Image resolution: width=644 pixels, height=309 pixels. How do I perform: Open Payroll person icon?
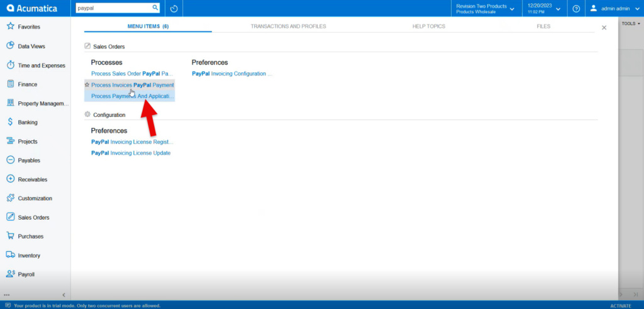click(x=11, y=274)
